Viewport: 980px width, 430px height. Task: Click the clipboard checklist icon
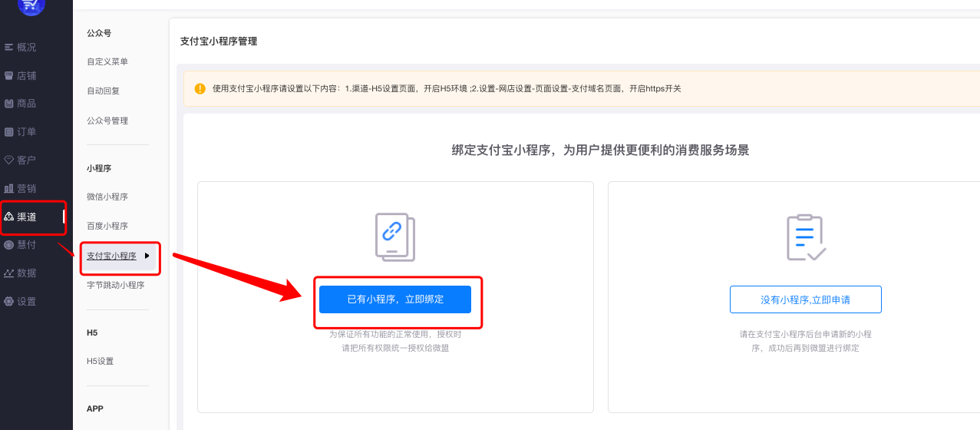(x=805, y=237)
